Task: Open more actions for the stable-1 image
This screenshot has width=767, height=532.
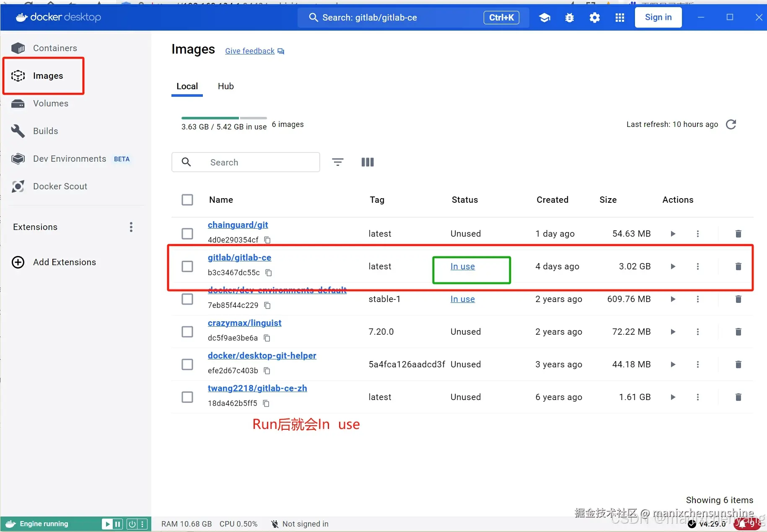Action: tap(698, 299)
